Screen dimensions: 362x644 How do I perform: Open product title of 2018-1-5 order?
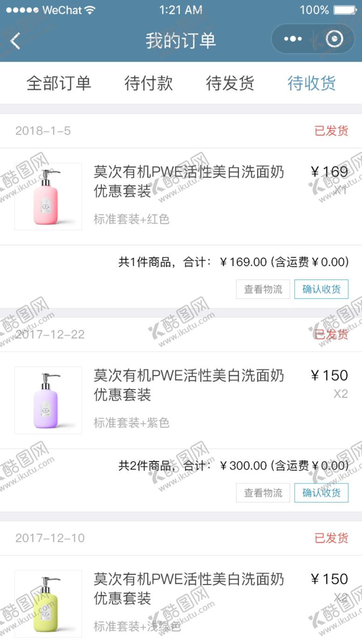pos(189,181)
